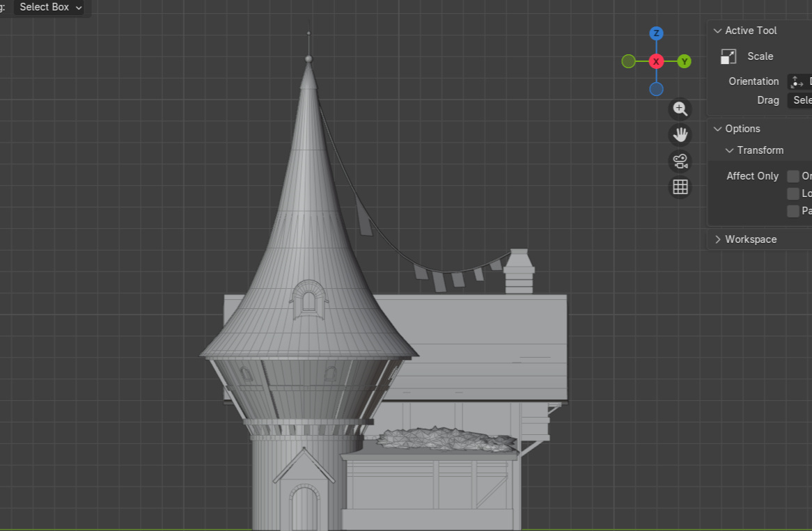Open the Drag dropdown in Active Tool
The height and width of the screenshot is (531, 812).
(799, 100)
